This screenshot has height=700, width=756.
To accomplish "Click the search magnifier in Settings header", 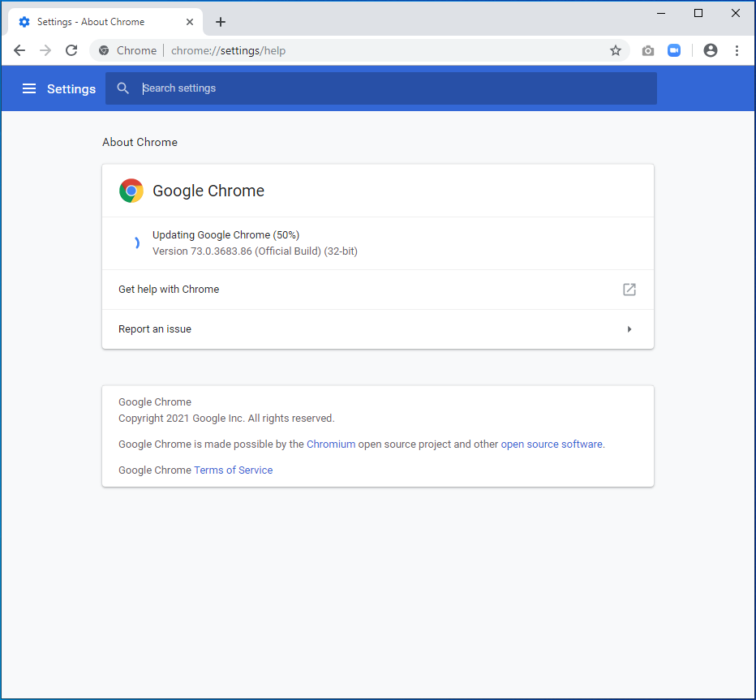I will tap(122, 88).
